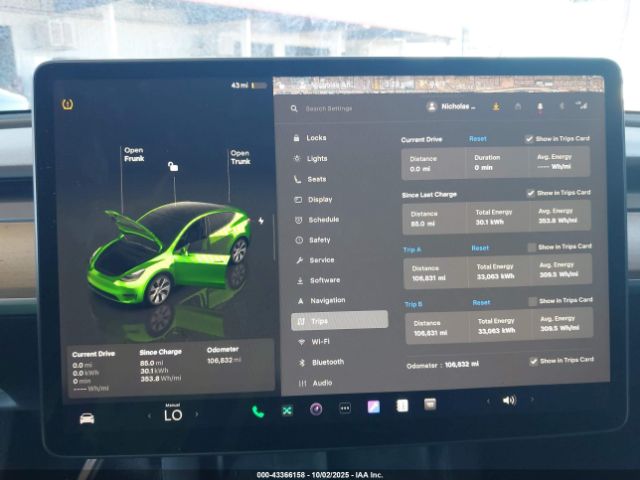
Task: Open the Locks settings
Action: [x=310, y=138]
